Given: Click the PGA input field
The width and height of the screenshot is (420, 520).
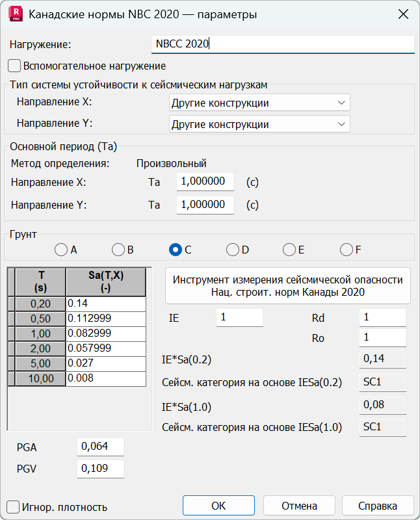Looking at the screenshot, I should [x=101, y=447].
